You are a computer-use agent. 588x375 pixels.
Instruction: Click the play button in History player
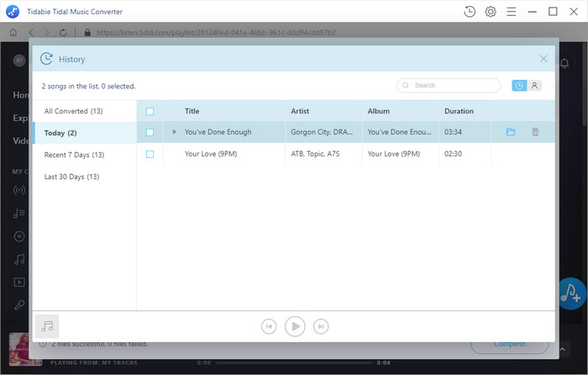295,326
